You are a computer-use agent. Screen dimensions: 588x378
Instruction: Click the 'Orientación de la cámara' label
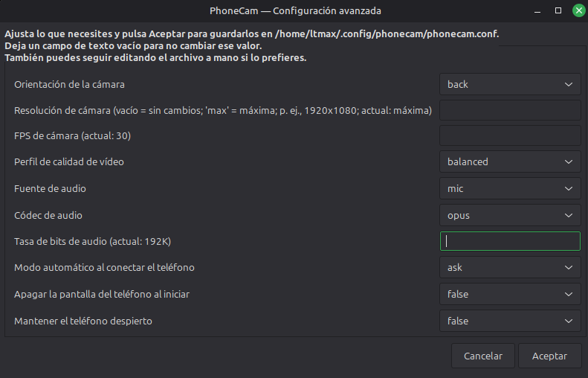pyautogui.click(x=69, y=85)
